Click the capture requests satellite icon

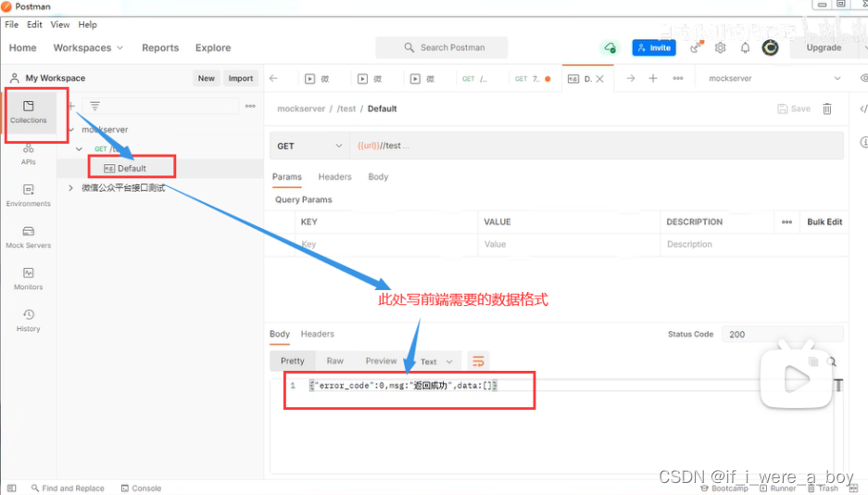click(696, 47)
